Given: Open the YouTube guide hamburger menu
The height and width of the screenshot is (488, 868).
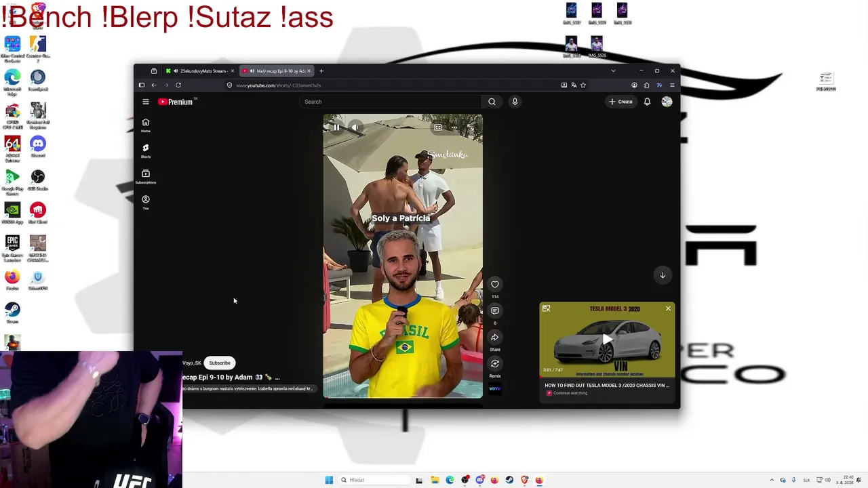Looking at the screenshot, I should point(146,102).
